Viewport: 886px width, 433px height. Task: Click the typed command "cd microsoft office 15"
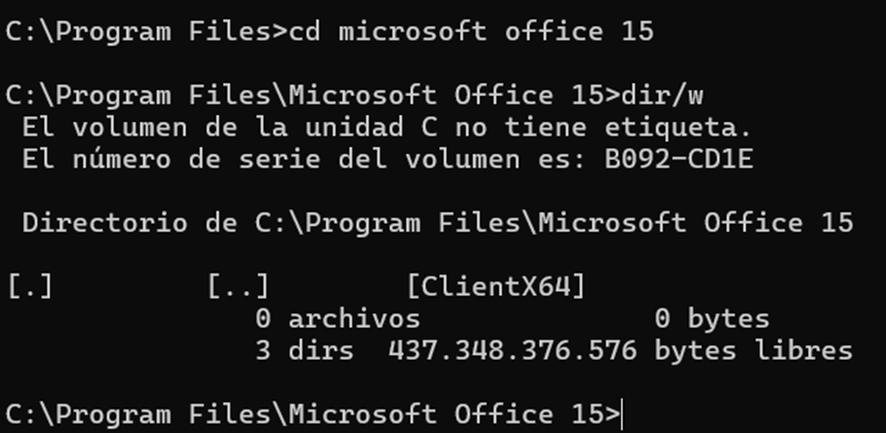pos(470,31)
